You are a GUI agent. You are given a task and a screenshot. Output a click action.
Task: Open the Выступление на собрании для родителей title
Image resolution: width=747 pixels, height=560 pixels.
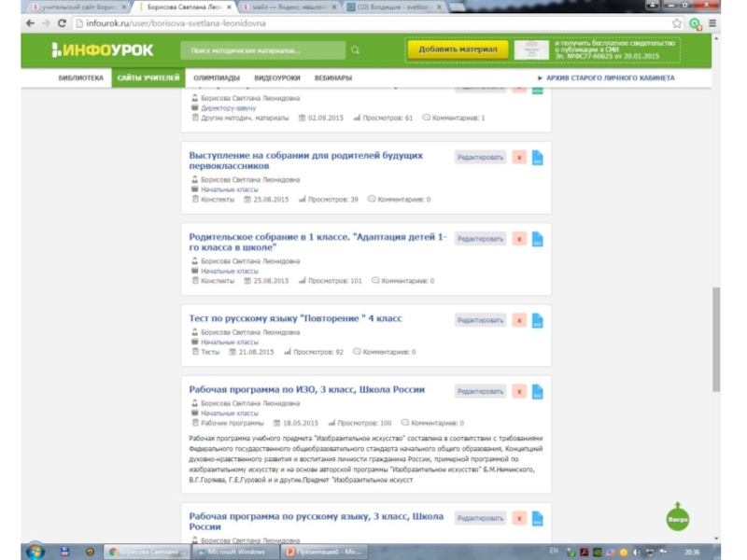point(306,161)
